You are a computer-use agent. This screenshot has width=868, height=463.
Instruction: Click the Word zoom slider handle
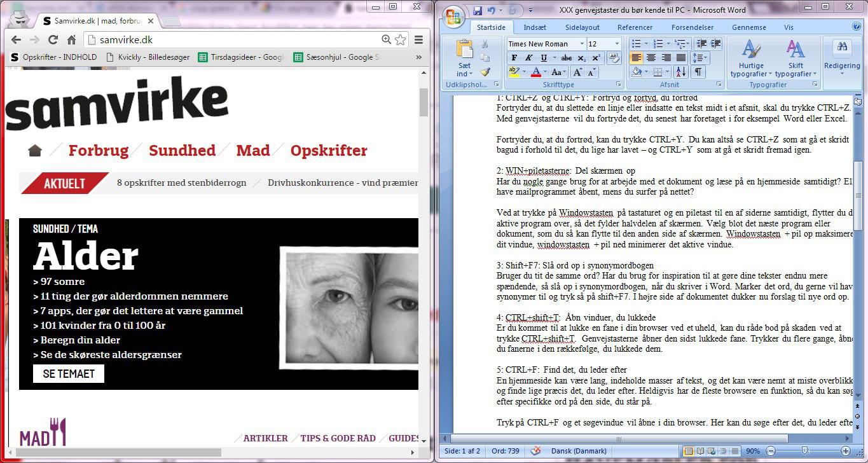click(805, 451)
